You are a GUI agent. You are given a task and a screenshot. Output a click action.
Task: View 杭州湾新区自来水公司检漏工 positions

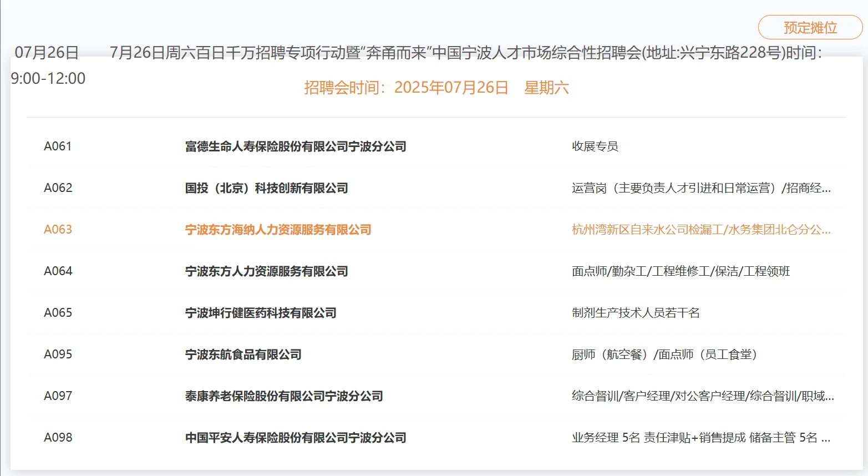pyautogui.click(x=701, y=230)
